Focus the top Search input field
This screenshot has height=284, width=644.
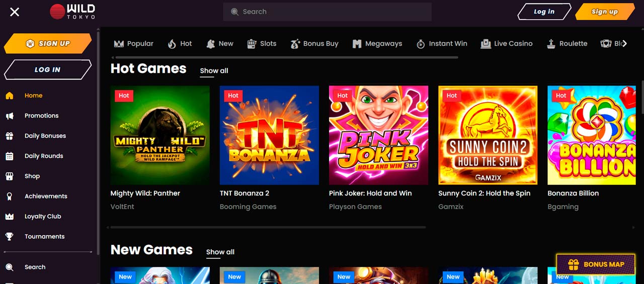click(x=327, y=12)
